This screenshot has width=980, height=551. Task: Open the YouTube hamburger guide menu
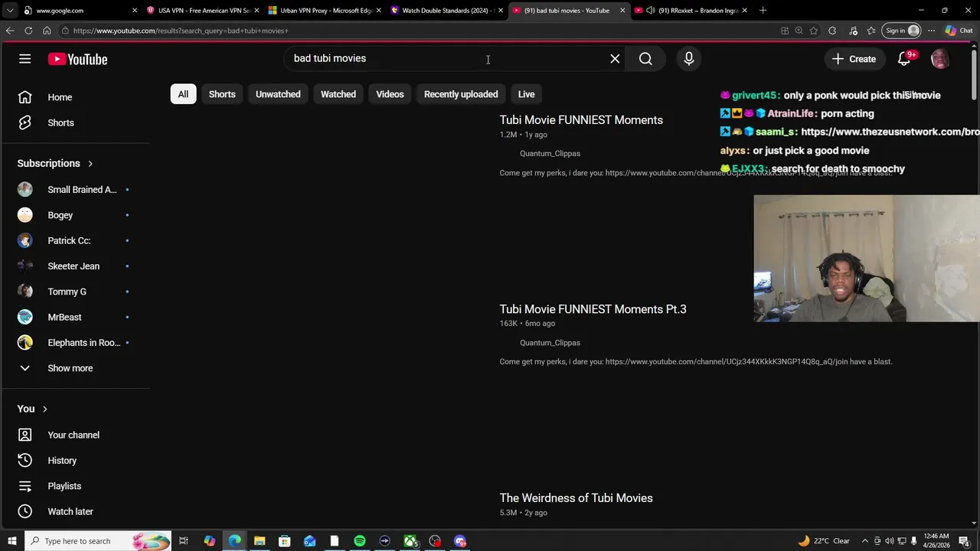(x=24, y=59)
